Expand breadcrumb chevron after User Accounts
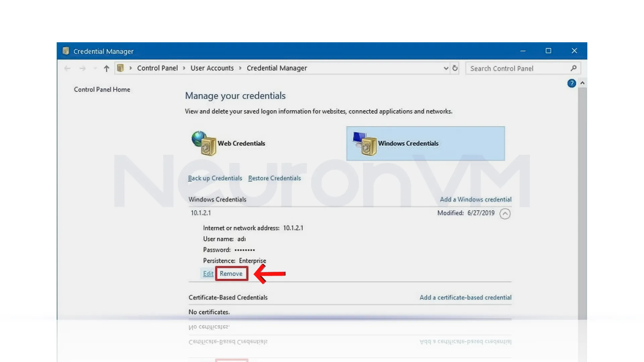Image resolution: width=644 pixels, height=362 pixels. tap(240, 68)
